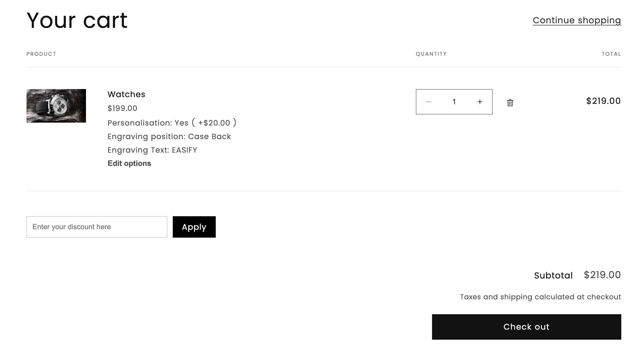Increase quantity with the plus icon
The height and width of the screenshot is (354, 644).
coord(480,102)
